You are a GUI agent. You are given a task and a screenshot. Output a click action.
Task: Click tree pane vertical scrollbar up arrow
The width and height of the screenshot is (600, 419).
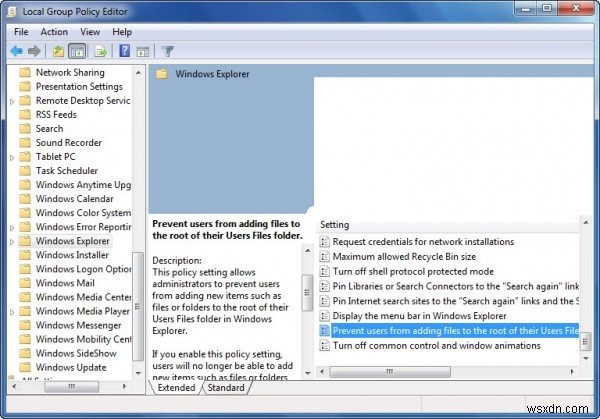(x=139, y=72)
